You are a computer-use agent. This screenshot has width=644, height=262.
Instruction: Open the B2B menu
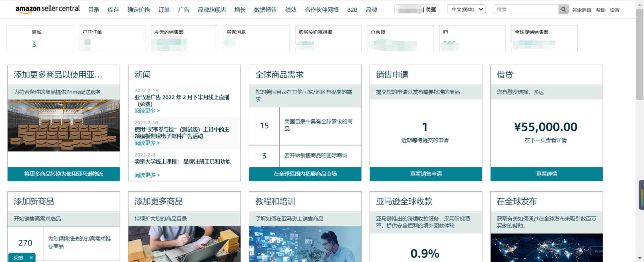click(352, 10)
